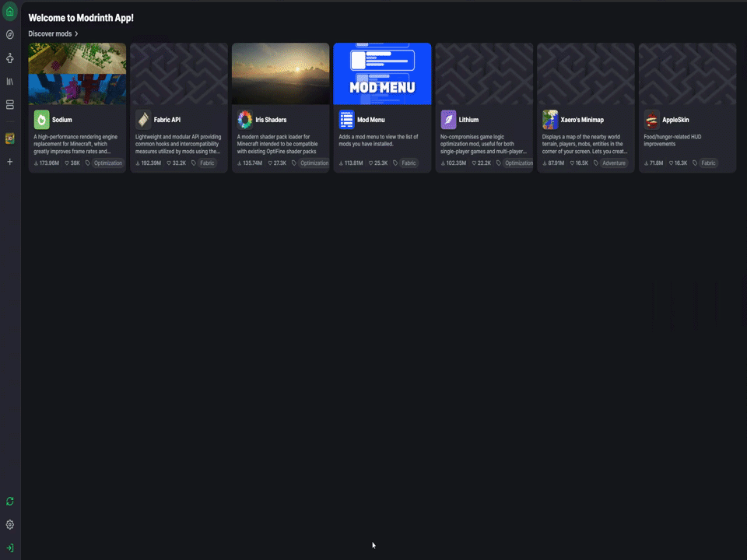Open Settings gear icon
The width and height of the screenshot is (747, 560).
pyautogui.click(x=10, y=525)
